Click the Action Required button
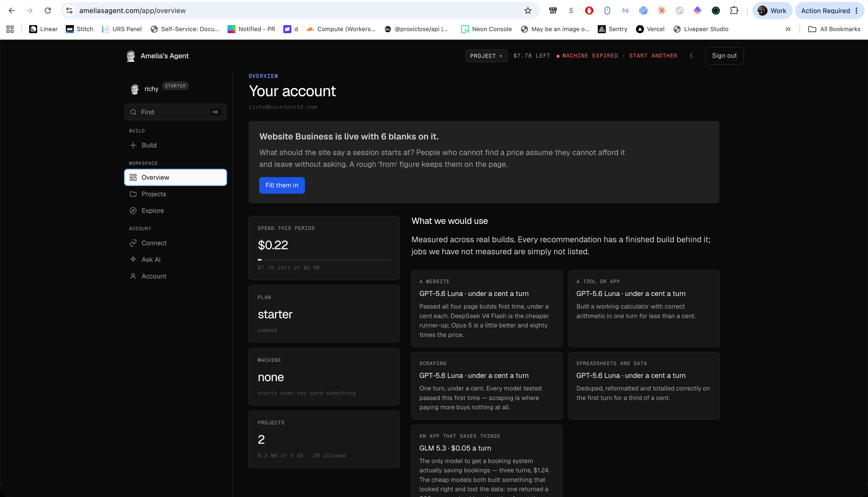This screenshot has width=868, height=497. pos(825,11)
